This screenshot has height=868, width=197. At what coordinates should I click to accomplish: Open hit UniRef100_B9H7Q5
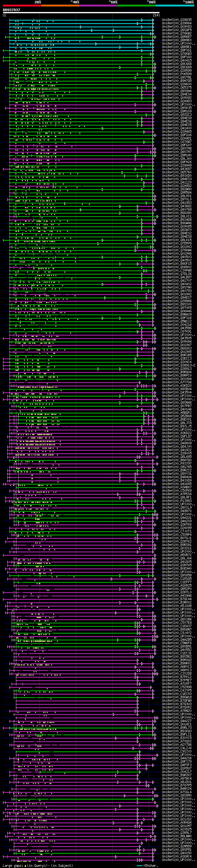coord(176,81)
